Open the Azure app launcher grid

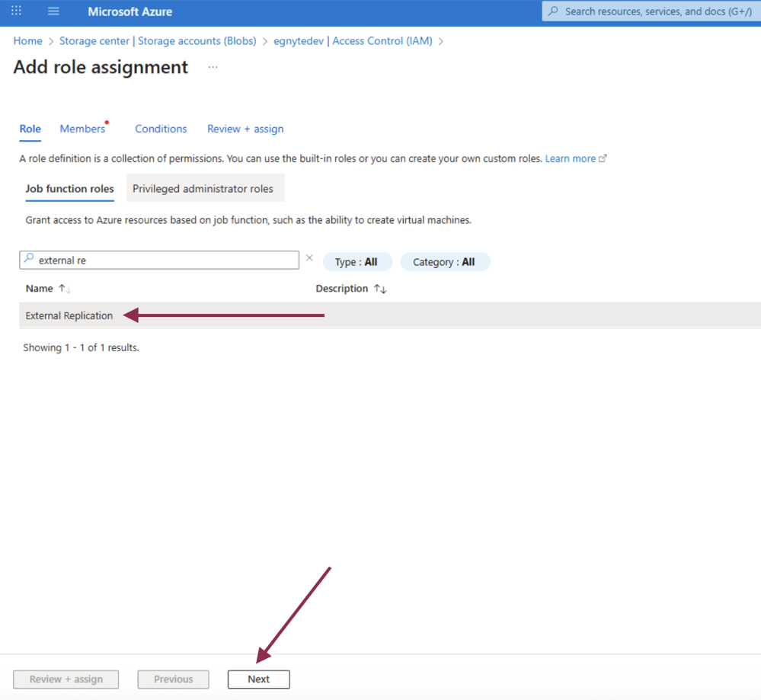click(x=15, y=11)
